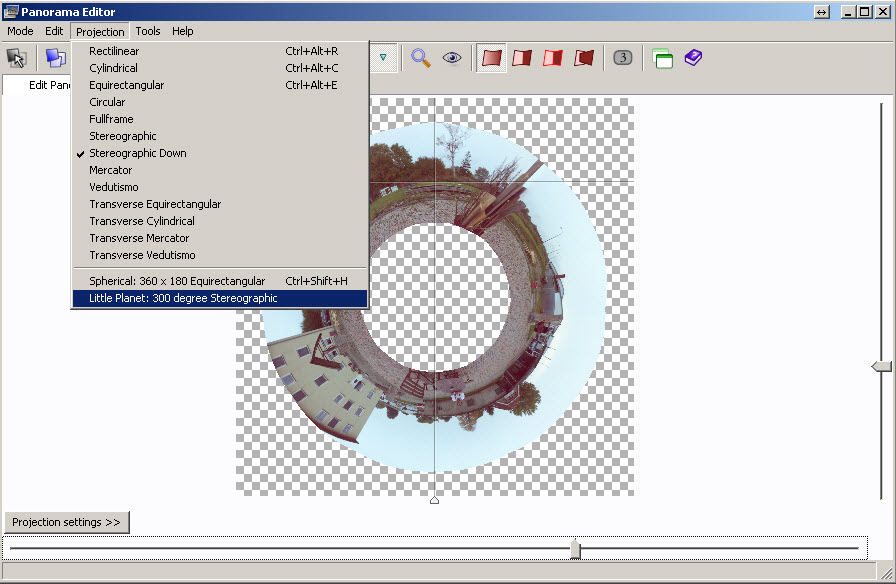Click the horizontal slider thumb at bottom
896x584 pixels.
click(x=575, y=548)
